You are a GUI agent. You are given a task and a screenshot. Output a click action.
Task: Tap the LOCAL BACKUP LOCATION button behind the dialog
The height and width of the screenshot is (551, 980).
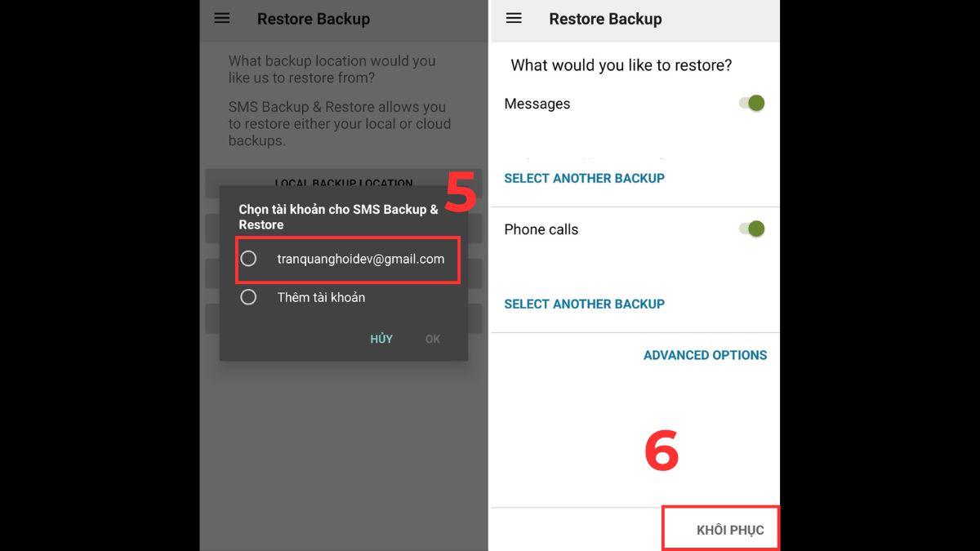(x=344, y=182)
